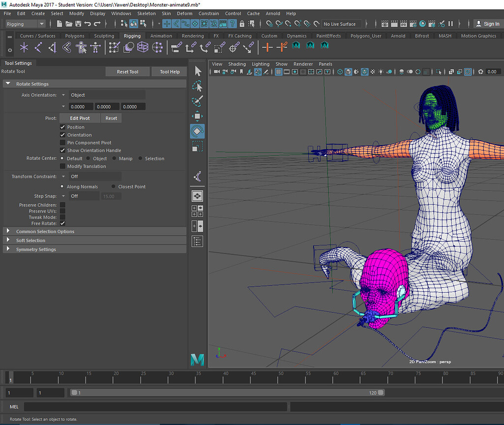Screen dimensions: 504x425
Task: Enable Pin Component Pivot
Action: 63,142
